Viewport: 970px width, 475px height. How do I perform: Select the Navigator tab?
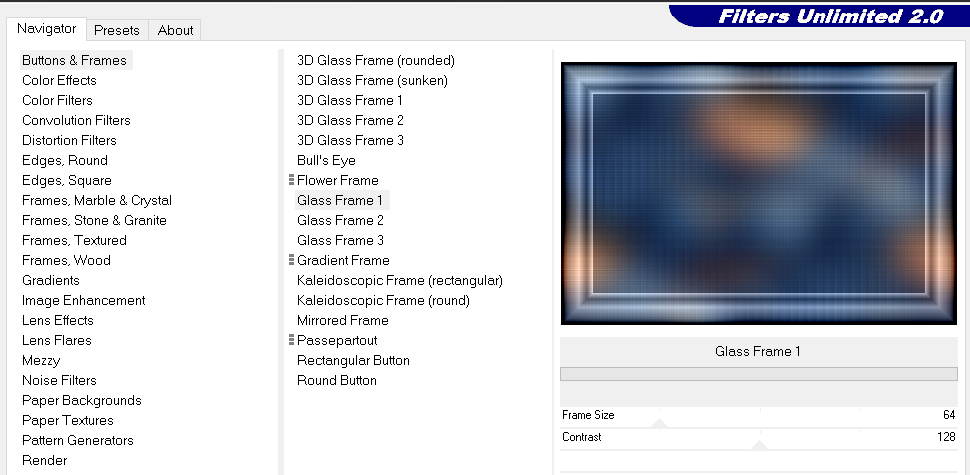point(46,29)
